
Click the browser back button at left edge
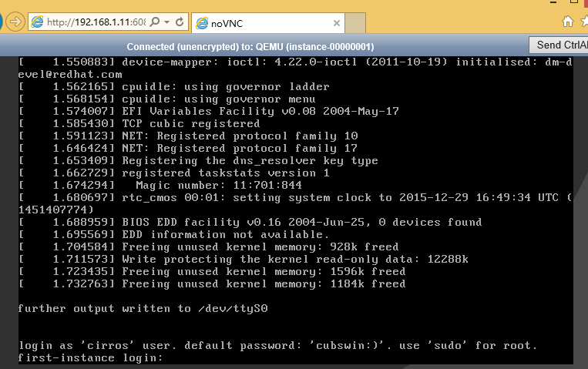point(1,22)
